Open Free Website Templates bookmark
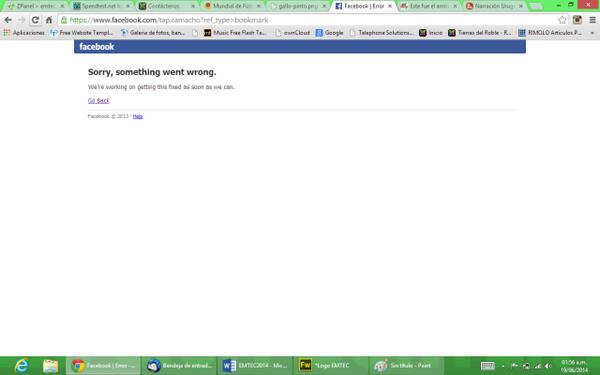The height and width of the screenshot is (375, 600). click(x=82, y=33)
